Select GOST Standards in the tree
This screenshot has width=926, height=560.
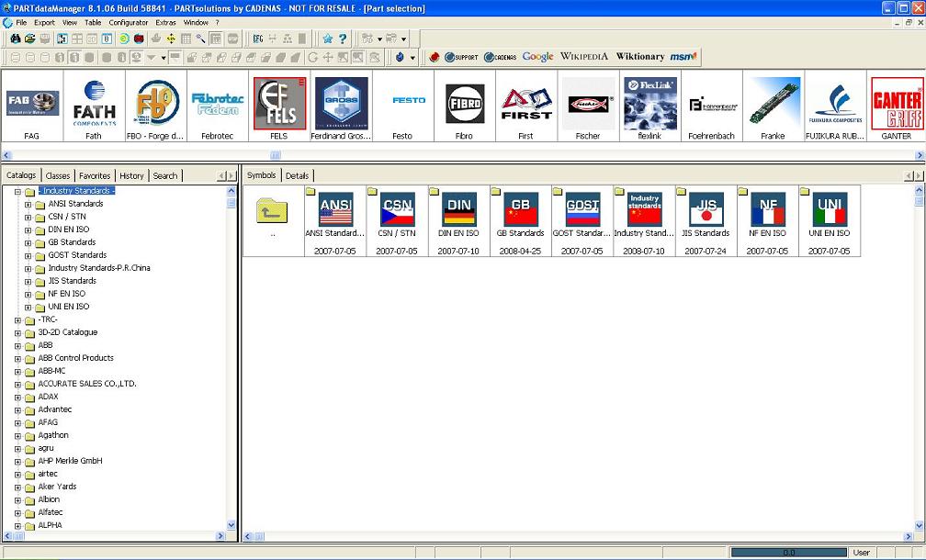(x=77, y=255)
